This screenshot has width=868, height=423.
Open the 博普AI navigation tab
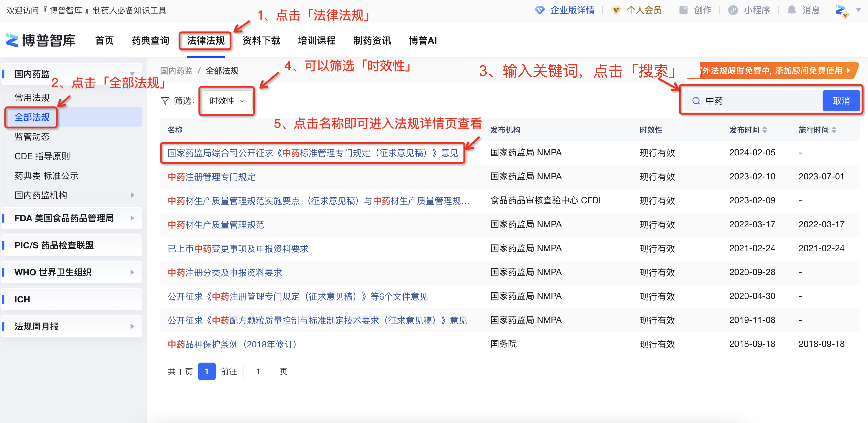coord(423,40)
